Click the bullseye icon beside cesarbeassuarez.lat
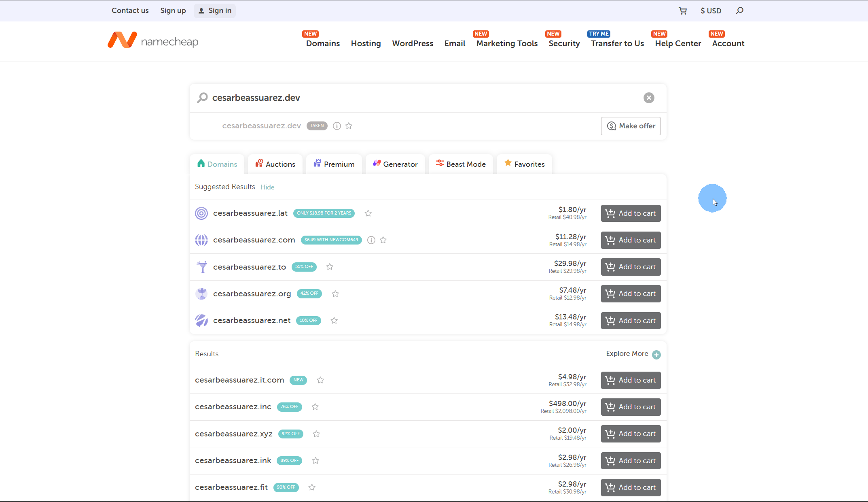This screenshot has height=502, width=868. [201, 213]
